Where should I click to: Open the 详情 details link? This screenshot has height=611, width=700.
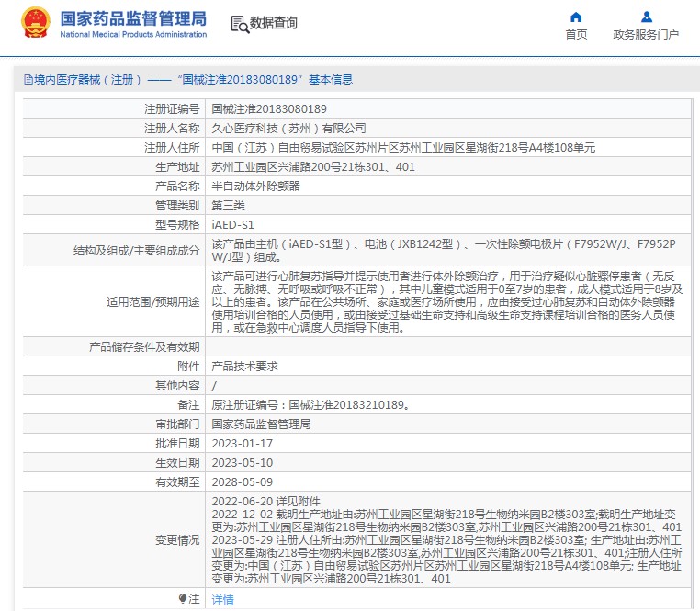tap(222, 599)
